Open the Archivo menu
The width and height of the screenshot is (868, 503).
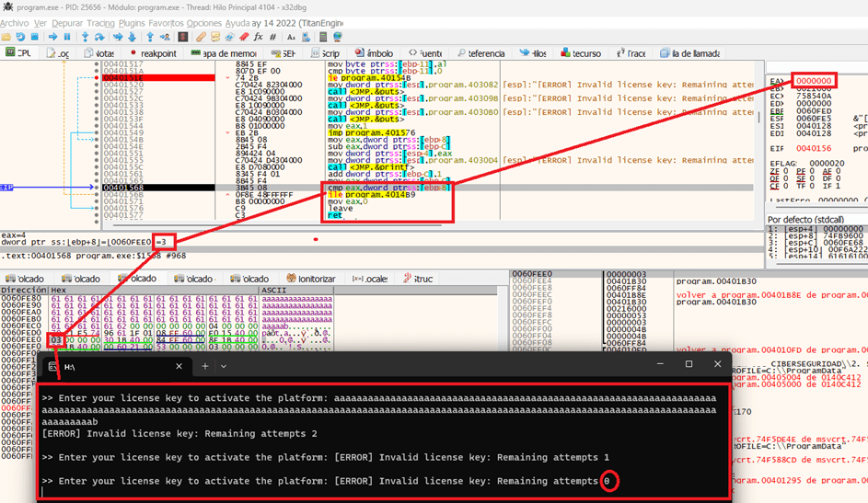coord(15,23)
